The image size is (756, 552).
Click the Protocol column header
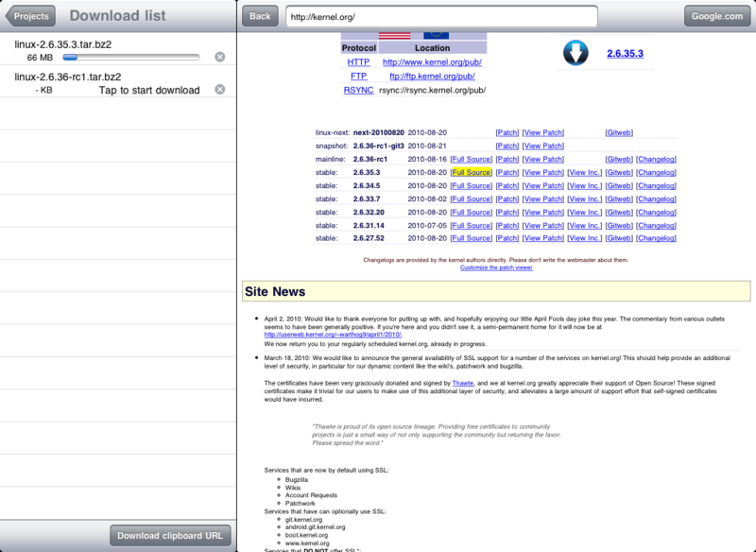[x=359, y=48]
